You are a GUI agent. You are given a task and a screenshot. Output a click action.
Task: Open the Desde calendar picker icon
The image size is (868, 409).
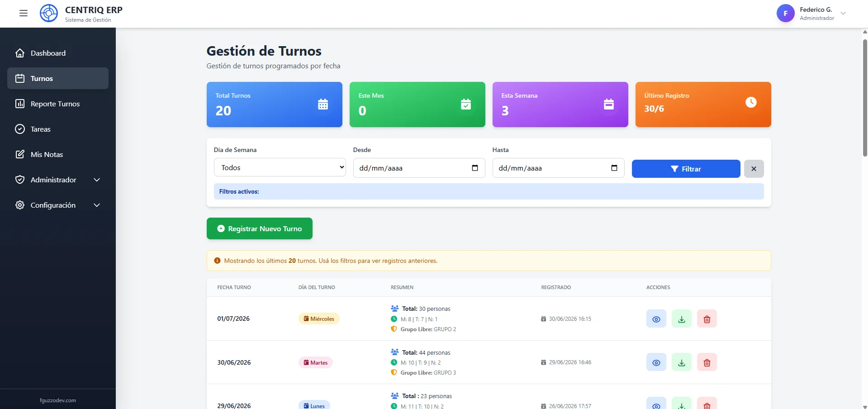pos(475,168)
